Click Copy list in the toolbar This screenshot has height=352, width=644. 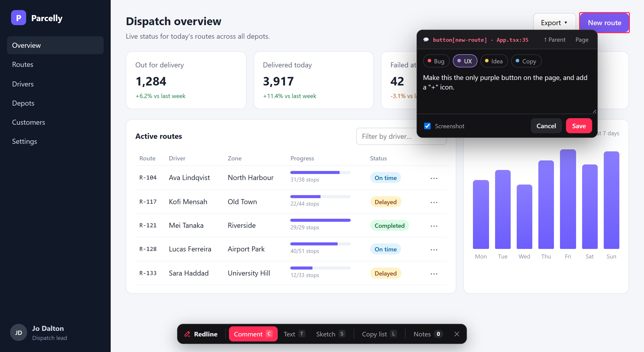coord(379,334)
